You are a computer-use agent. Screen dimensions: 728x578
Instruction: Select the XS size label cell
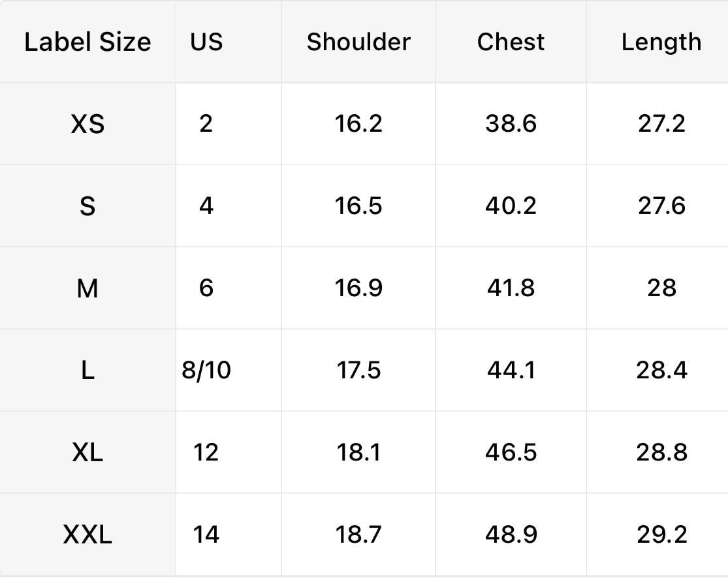87,124
